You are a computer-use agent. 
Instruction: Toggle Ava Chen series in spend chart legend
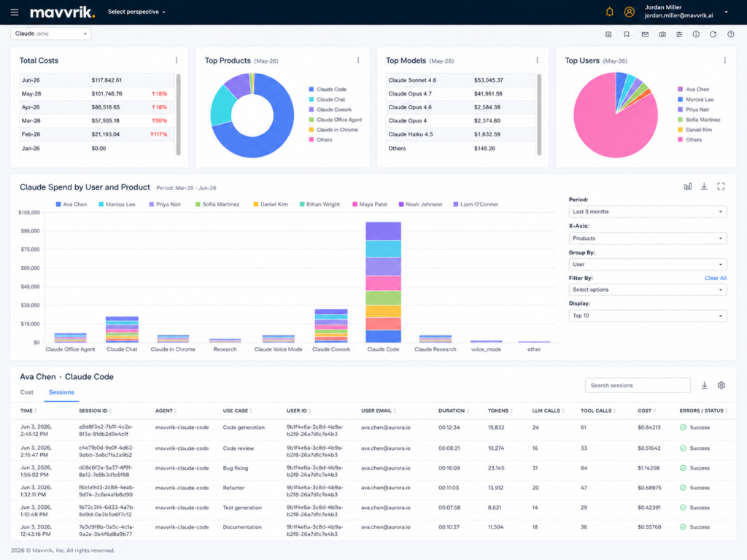click(71, 204)
